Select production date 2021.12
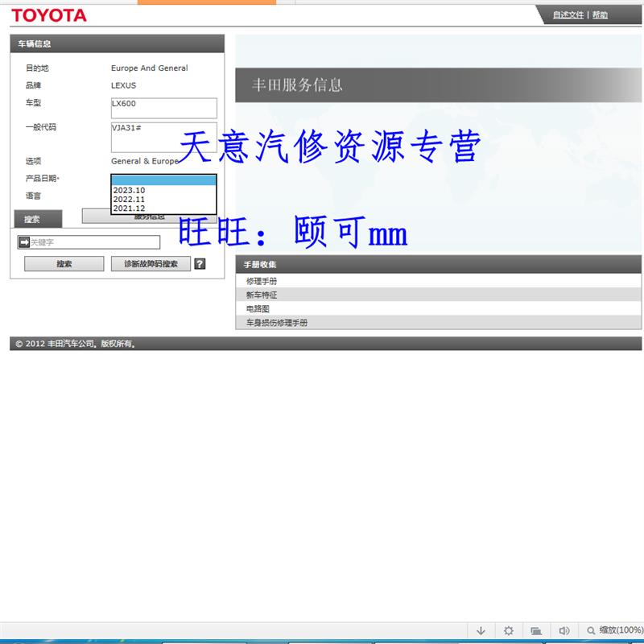Image resolution: width=644 pixels, height=644 pixels. 163,208
